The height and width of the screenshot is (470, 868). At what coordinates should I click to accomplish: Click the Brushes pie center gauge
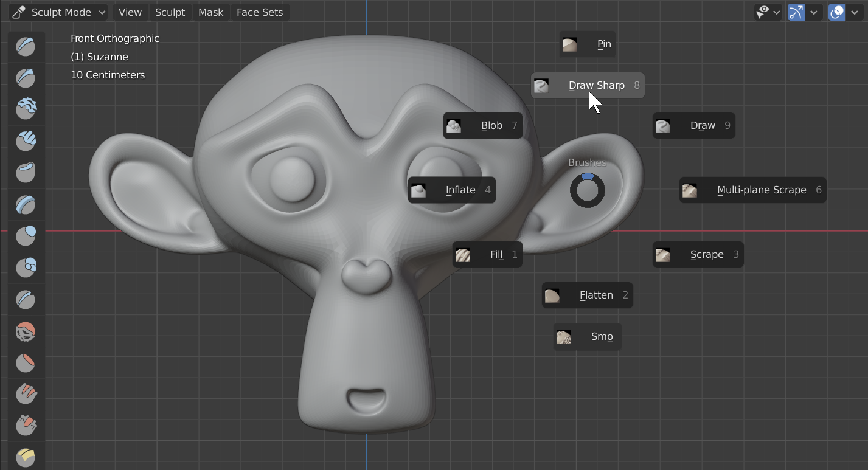586,190
